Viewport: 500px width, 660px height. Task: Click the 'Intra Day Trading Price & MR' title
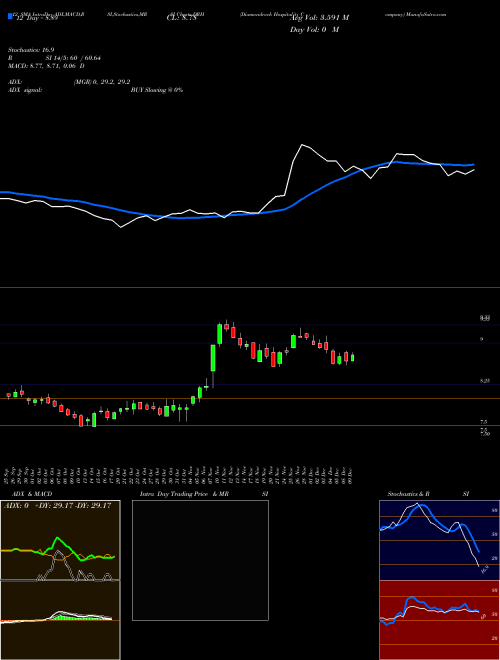(184, 494)
